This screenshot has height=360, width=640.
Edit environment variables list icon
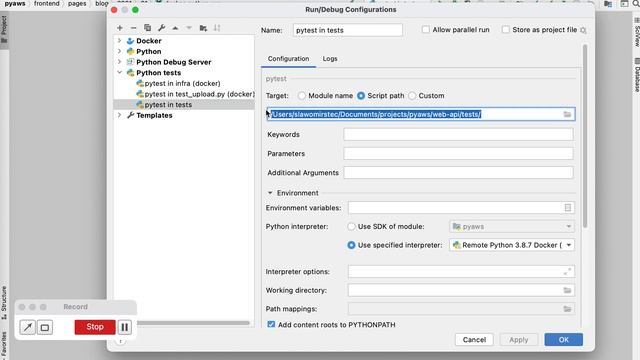tap(567, 208)
